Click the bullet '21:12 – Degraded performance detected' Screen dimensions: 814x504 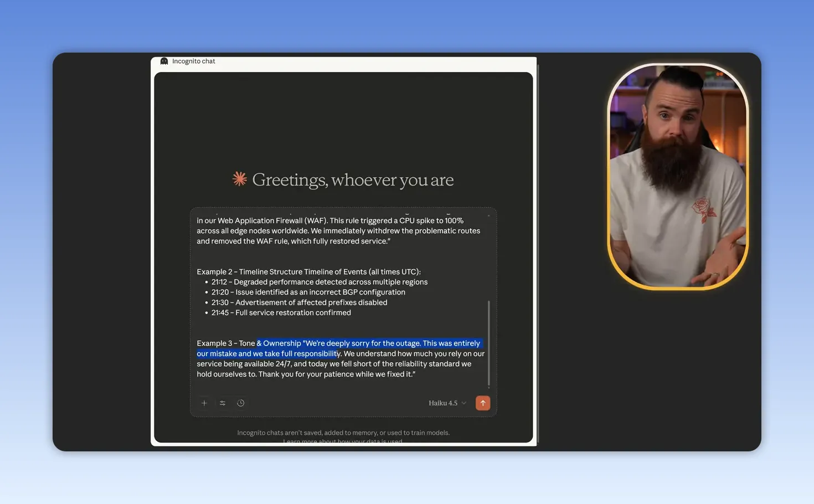pos(320,282)
